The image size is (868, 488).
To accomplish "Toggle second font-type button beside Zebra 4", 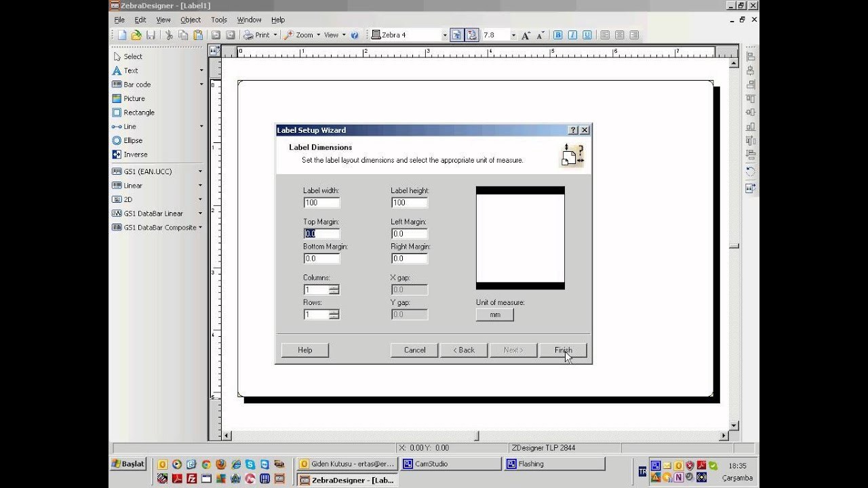I will (x=471, y=35).
